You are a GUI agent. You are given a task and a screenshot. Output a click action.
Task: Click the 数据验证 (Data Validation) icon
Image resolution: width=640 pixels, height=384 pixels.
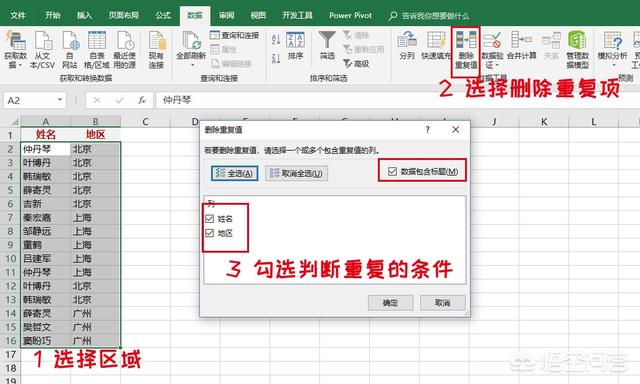pos(492,40)
